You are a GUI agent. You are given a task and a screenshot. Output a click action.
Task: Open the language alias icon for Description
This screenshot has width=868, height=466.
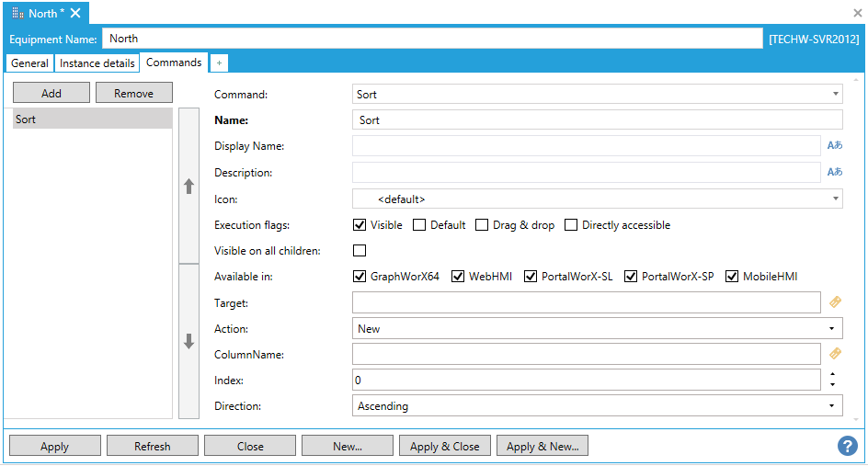(834, 172)
